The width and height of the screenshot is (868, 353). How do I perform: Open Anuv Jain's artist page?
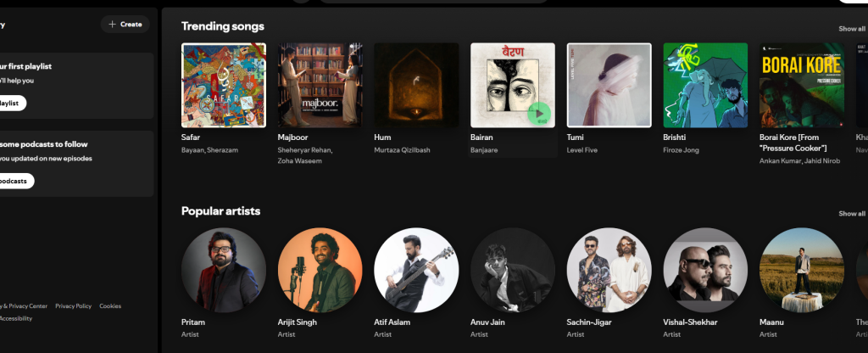[513, 270]
